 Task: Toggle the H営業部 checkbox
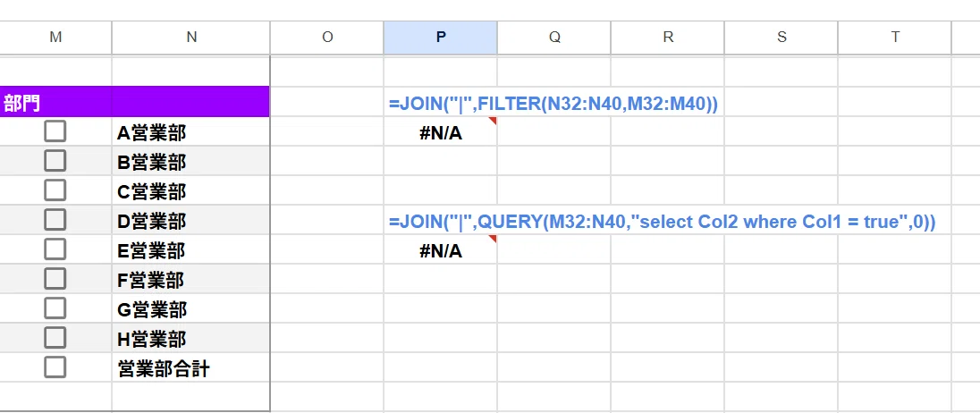(x=55, y=338)
